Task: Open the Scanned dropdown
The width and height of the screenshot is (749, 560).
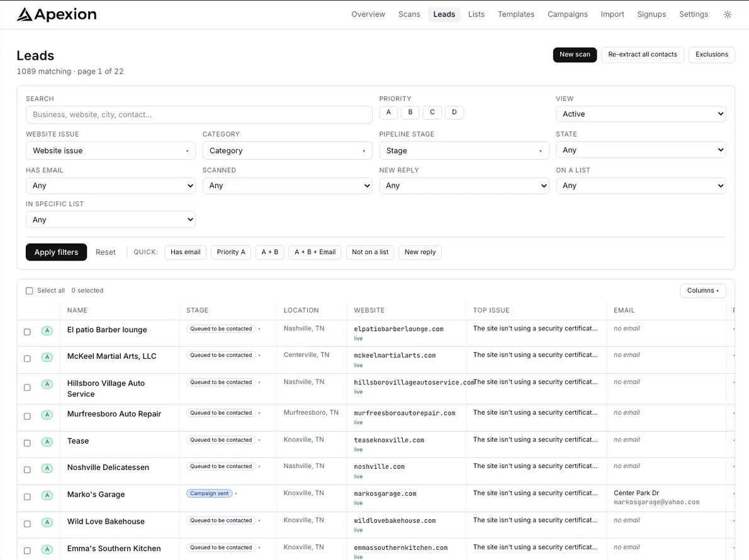Action: pyautogui.click(x=287, y=186)
